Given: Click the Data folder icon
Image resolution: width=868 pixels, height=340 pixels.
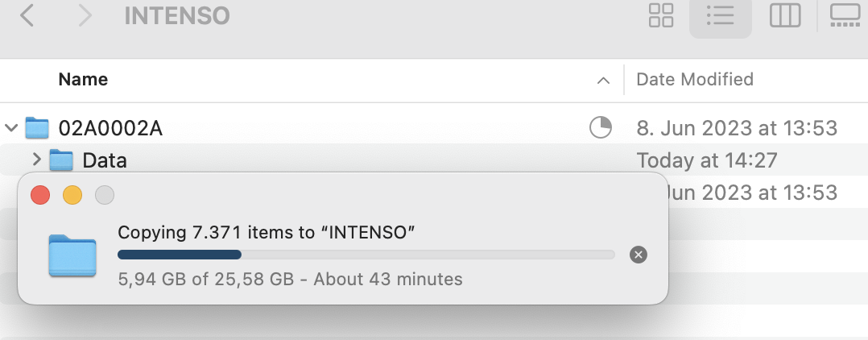Looking at the screenshot, I should (61, 160).
